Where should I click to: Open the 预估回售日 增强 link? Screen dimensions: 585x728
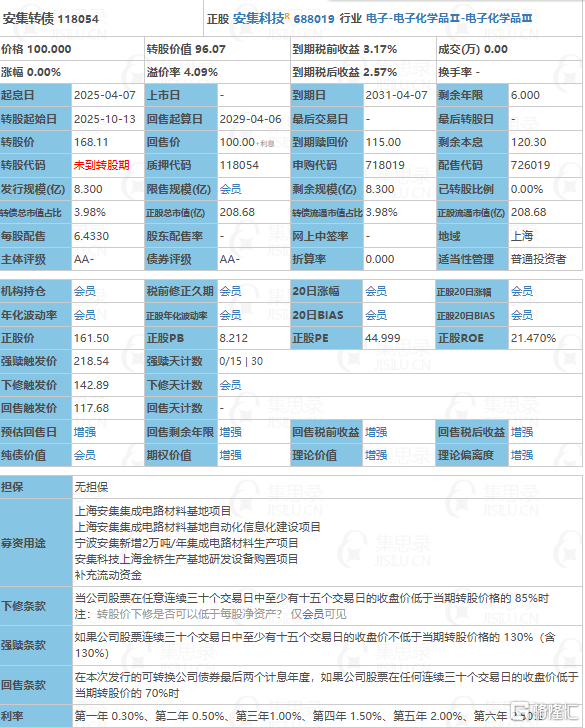[84, 432]
